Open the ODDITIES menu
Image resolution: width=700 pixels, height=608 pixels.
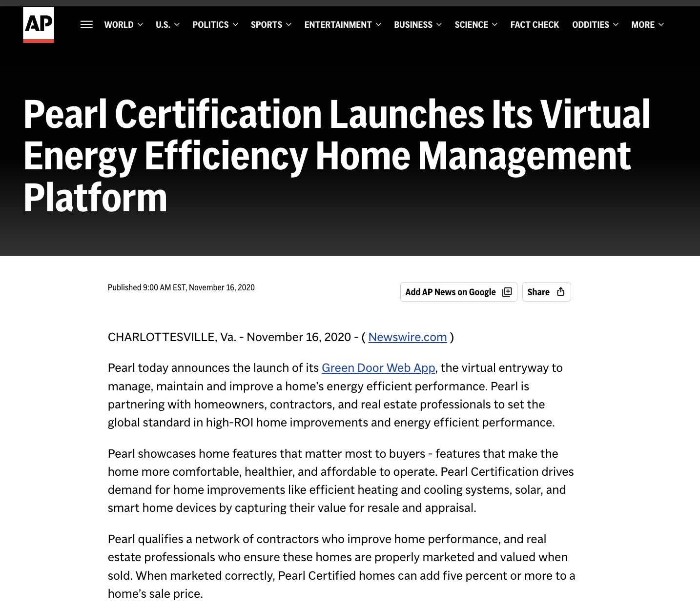[590, 24]
